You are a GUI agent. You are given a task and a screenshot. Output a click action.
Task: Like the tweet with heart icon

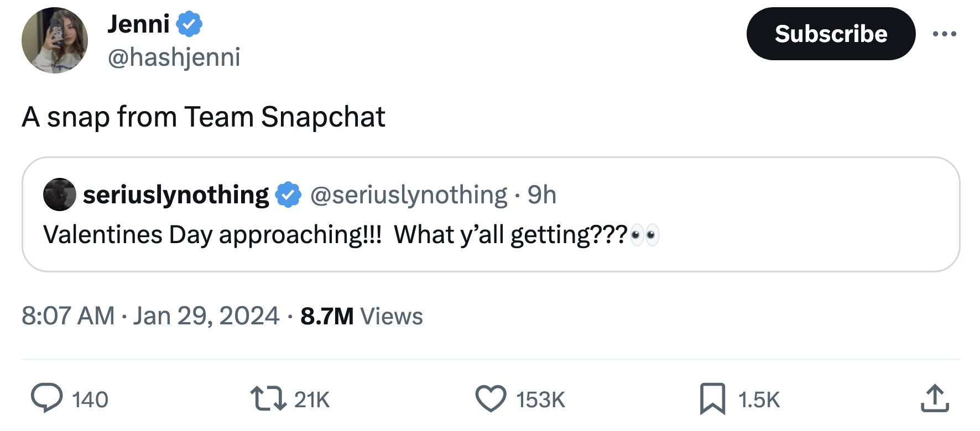tap(491, 398)
